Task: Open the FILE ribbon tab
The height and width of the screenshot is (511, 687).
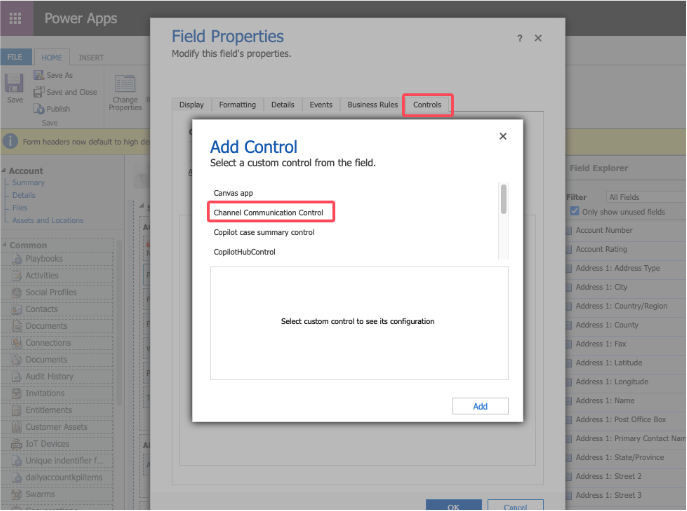Action: click(x=15, y=57)
